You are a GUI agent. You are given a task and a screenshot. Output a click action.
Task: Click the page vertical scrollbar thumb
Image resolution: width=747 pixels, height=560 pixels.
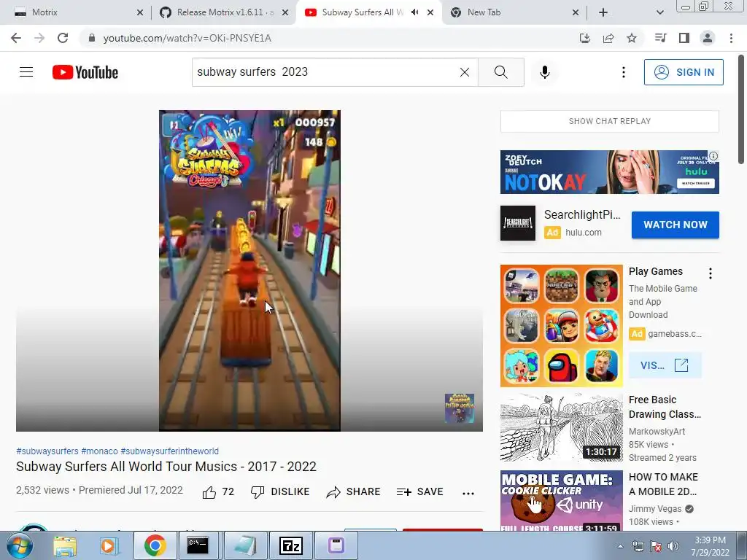pos(741,109)
